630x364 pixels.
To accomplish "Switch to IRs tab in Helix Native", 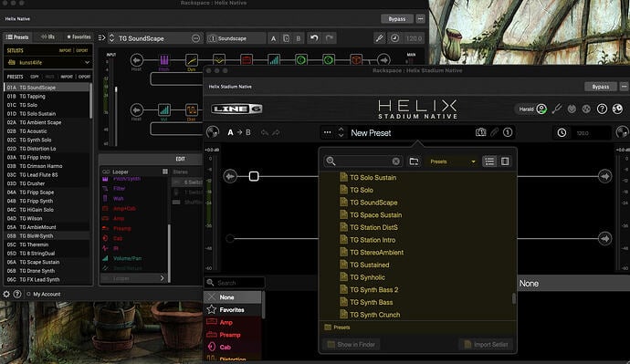I will [47, 36].
